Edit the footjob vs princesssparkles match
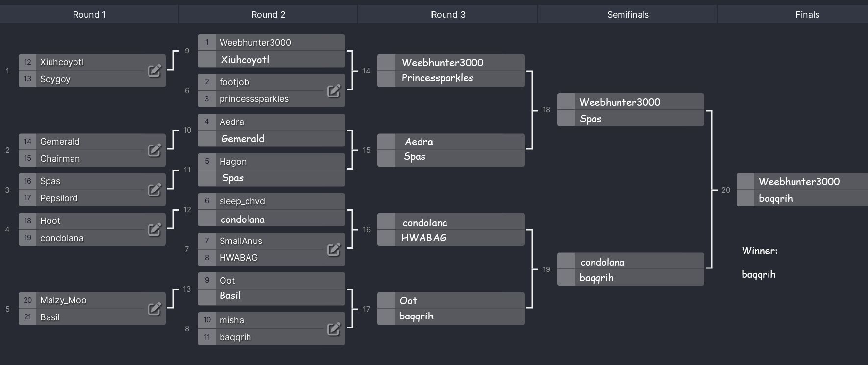 pyautogui.click(x=334, y=91)
